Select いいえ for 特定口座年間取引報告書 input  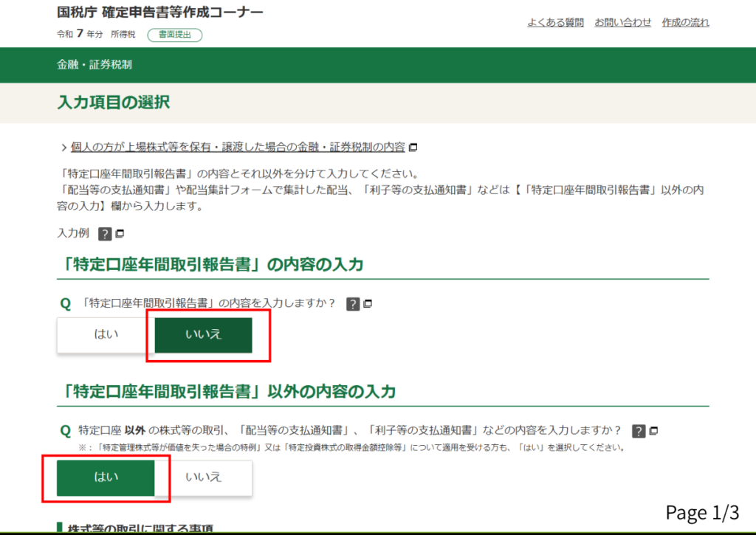[x=203, y=335]
